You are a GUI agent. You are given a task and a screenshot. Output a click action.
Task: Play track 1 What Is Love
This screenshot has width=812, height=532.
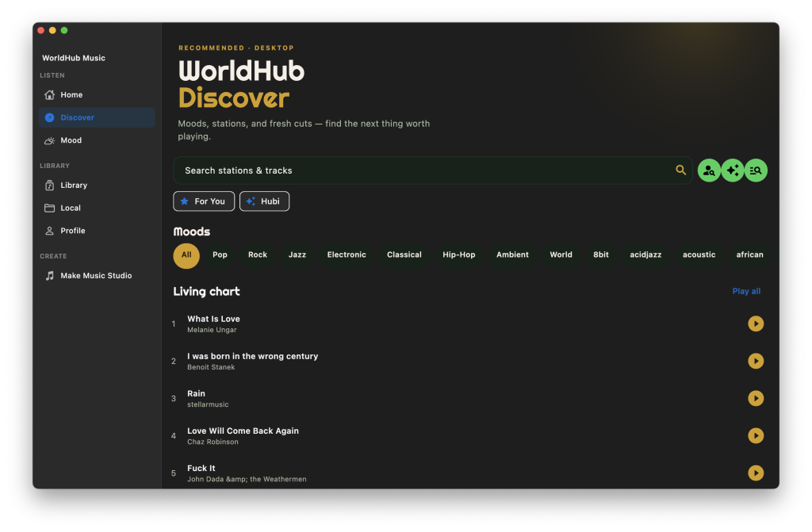click(x=756, y=323)
